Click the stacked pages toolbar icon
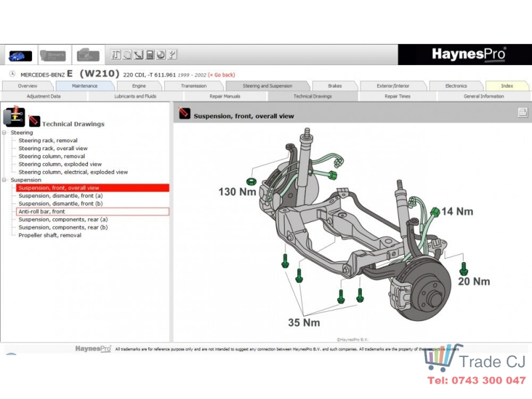 (127, 55)
